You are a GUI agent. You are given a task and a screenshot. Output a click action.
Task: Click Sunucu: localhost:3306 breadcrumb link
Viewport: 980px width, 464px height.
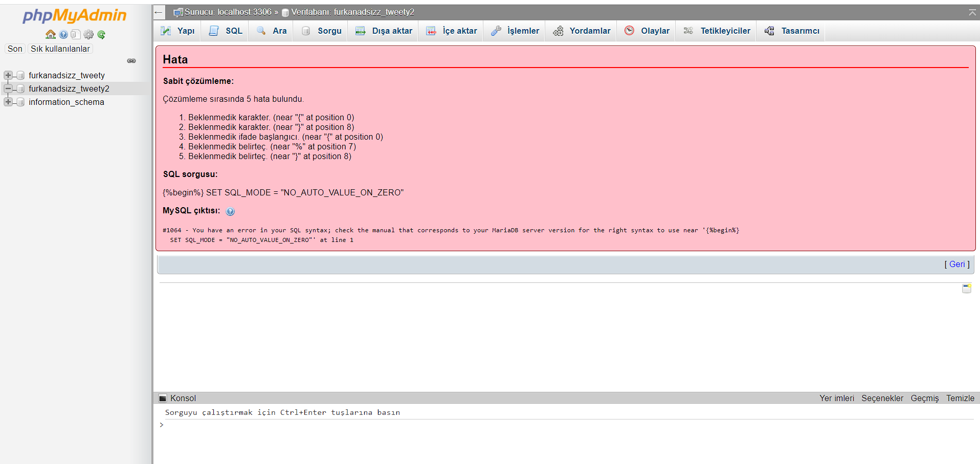click(228, 12)
